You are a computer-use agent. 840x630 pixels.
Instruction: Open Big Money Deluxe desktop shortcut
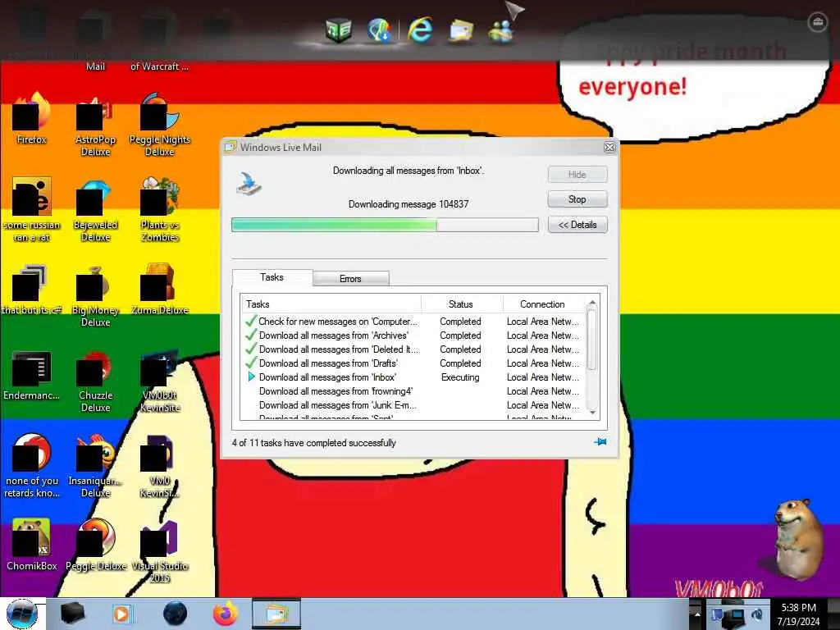pyautogui.click(x=95, y=295)
